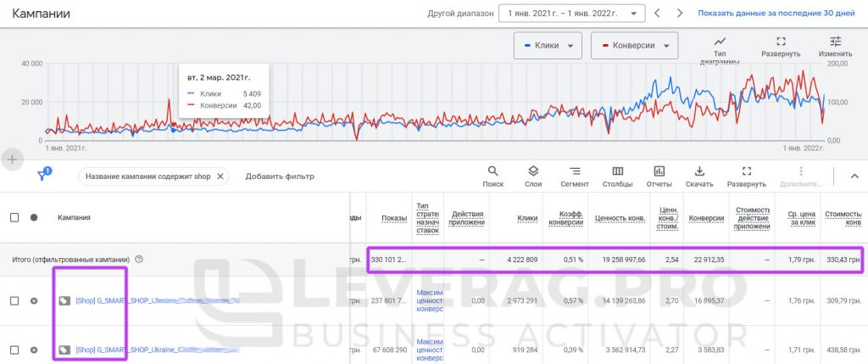Expand the chart with Развернуть button
The width and height of the screenshot is (868, 364).
(x=781, y=48)
